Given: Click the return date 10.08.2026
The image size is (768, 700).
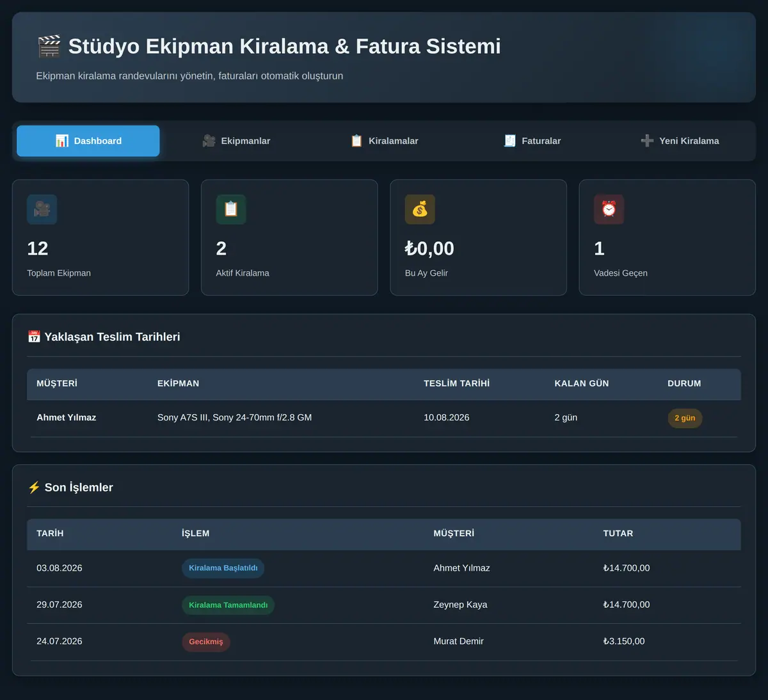Looking at the screenshot, I should pyautogui.click(x=447, y=417).
